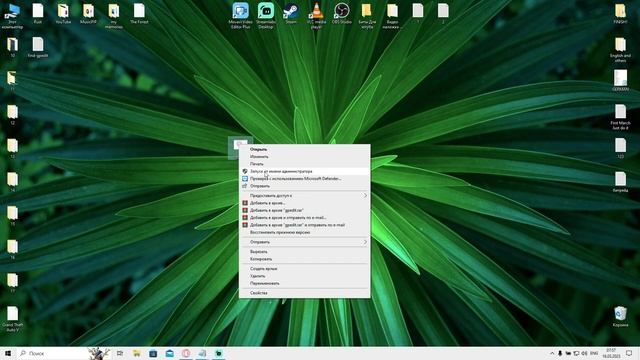640x360 pixels.
Task: Choose 'Изменить' in the context menu
Action: tap(304, 157)
